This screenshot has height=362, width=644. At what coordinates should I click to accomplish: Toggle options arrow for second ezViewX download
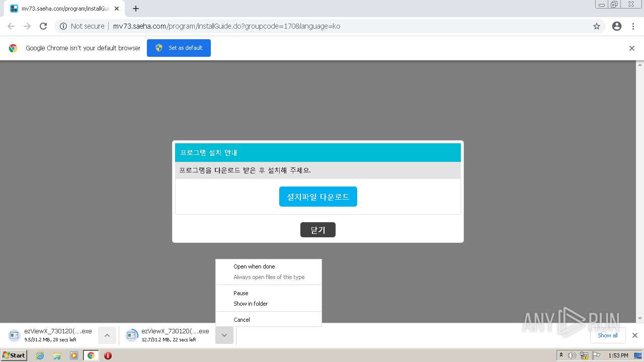(x=224, y=335)
